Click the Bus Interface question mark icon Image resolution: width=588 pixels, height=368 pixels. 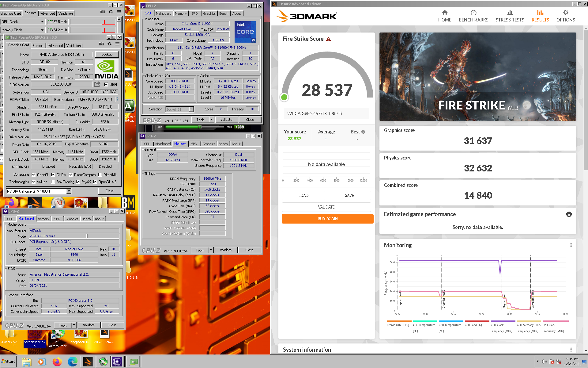pos(117,99)
